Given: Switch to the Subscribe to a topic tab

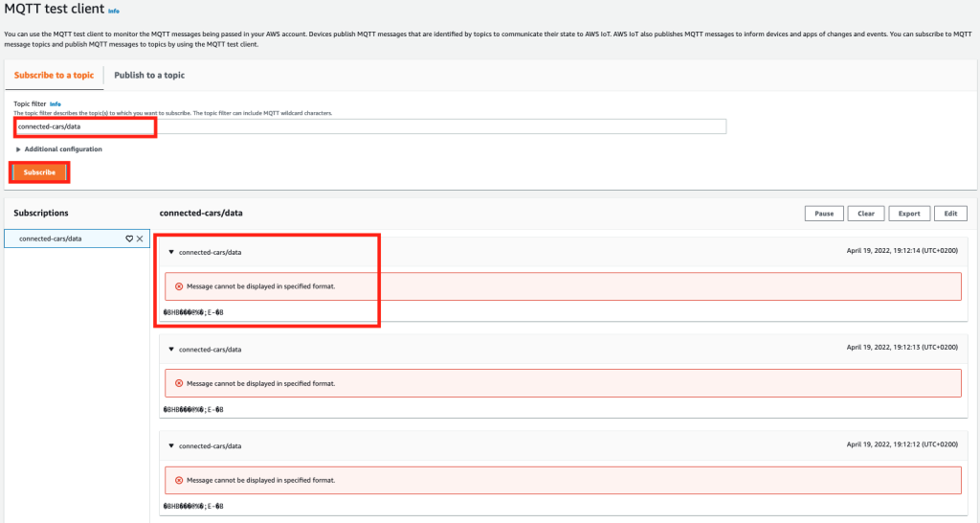Looking at the screenshot, I should tap(54, 75).
